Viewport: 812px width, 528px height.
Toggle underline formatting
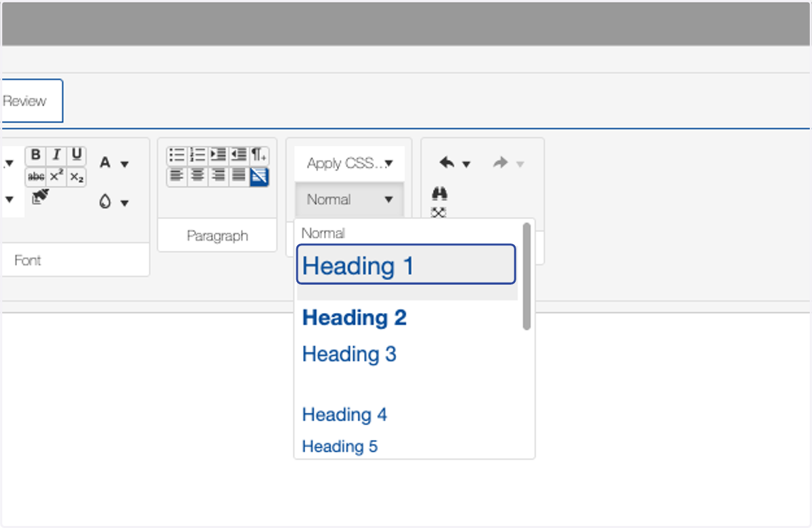coord(77,155)
